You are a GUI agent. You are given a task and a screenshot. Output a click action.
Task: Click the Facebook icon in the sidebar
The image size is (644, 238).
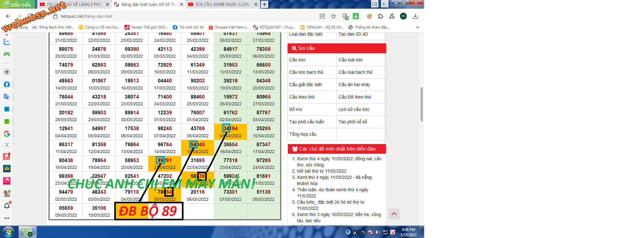(7, 84)
